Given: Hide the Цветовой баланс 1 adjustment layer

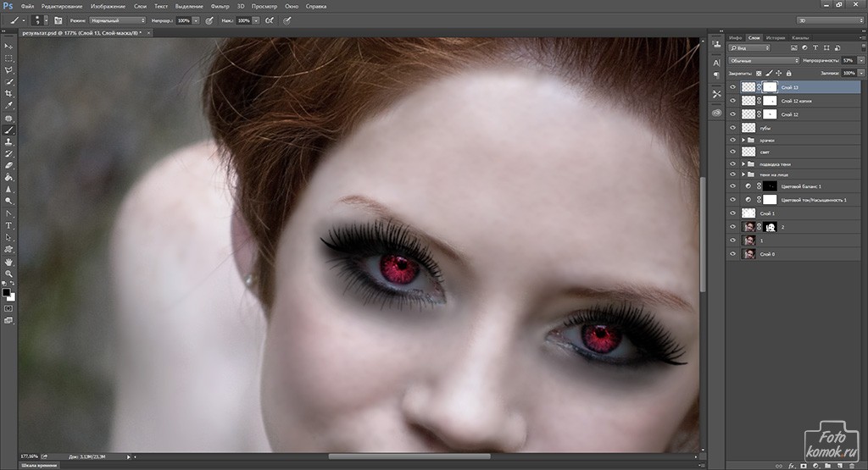Looking at the screenshot, I should pos(733,186).
